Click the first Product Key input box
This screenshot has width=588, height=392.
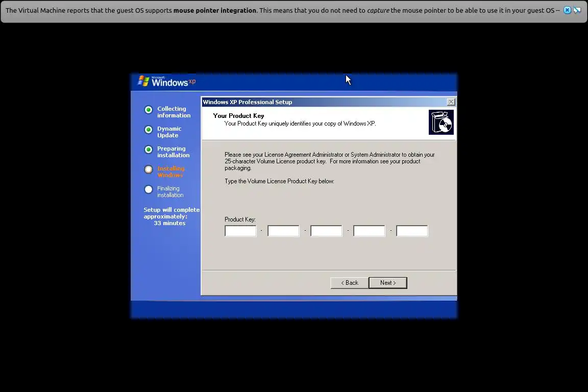pyautogui.click(x=240, y=231)
